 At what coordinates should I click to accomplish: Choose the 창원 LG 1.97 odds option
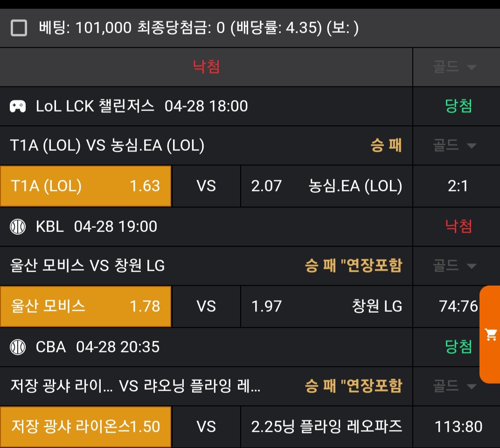tap(326, 306)
